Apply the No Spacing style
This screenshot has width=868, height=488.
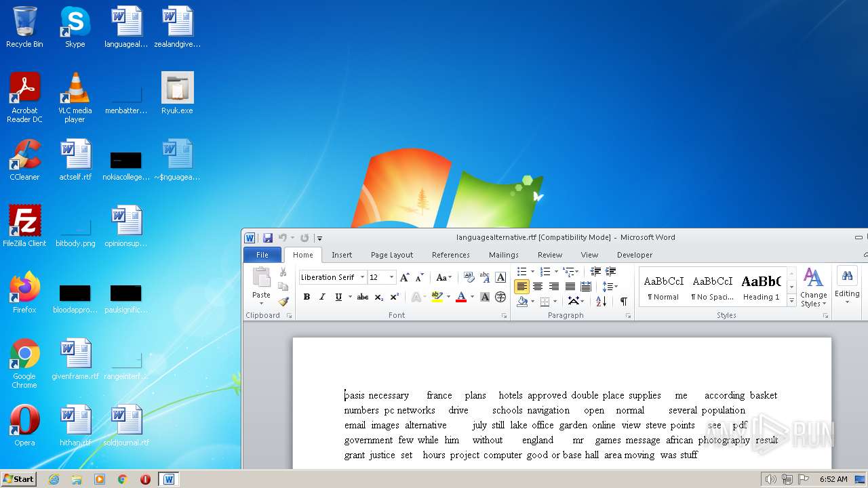pos(712,287)
